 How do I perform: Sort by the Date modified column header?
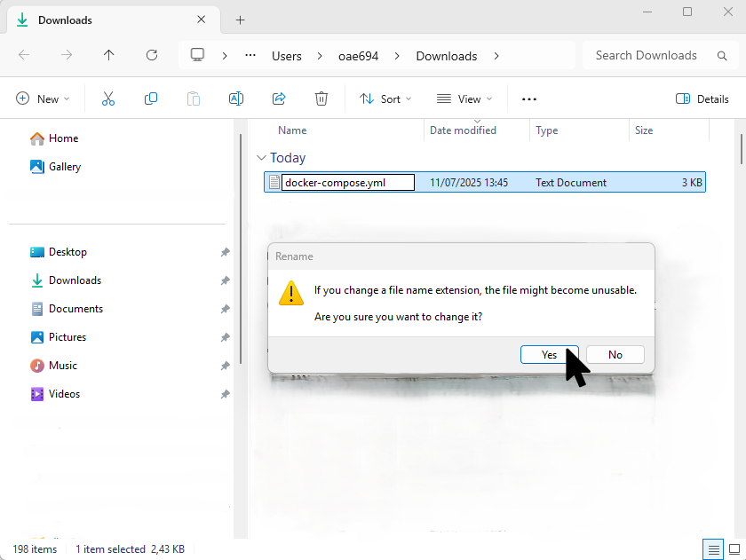464,130
